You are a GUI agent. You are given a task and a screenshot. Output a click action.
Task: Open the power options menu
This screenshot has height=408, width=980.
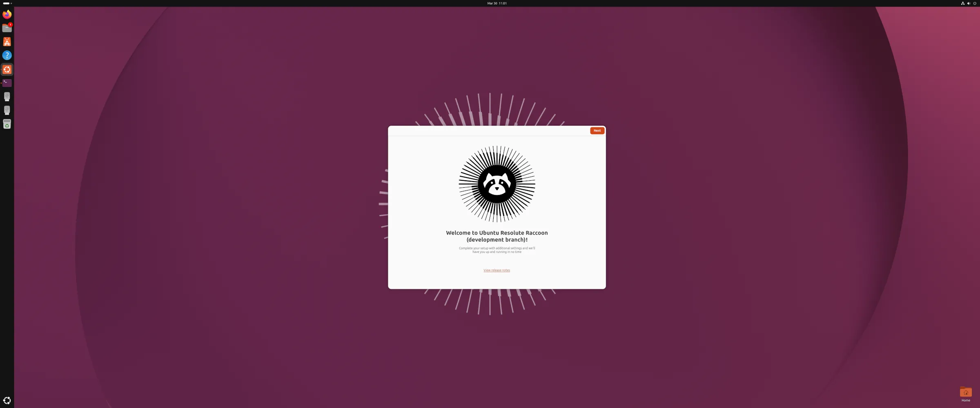point(975,3)
